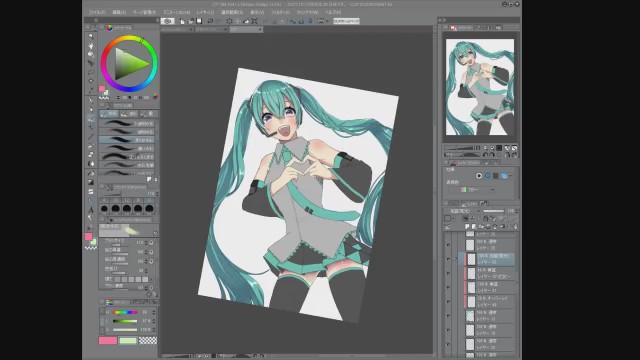This screenshot has height=360, width=640.
Task: Click the Delete layer trash icon
Action: (516, 227)
